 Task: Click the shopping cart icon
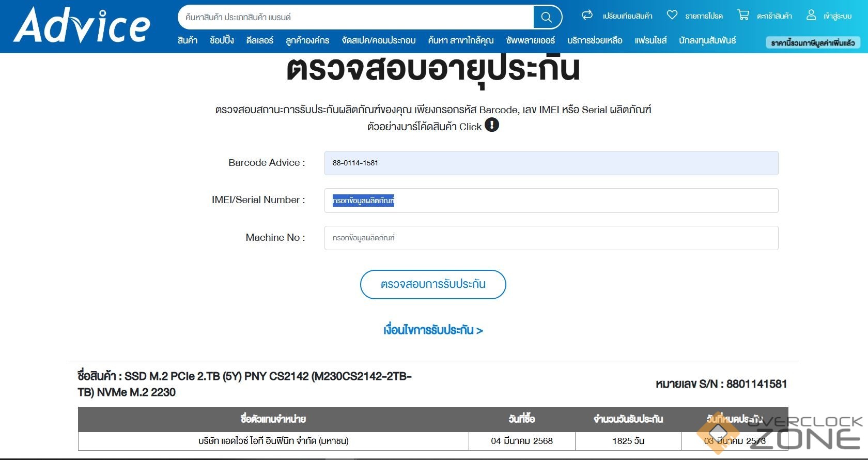743,15
